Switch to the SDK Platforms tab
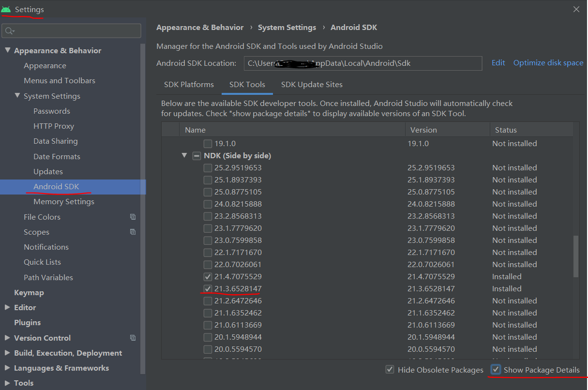The height and width of the screenshot is (390, 588). pyautogui.click(x=189, y=85)
